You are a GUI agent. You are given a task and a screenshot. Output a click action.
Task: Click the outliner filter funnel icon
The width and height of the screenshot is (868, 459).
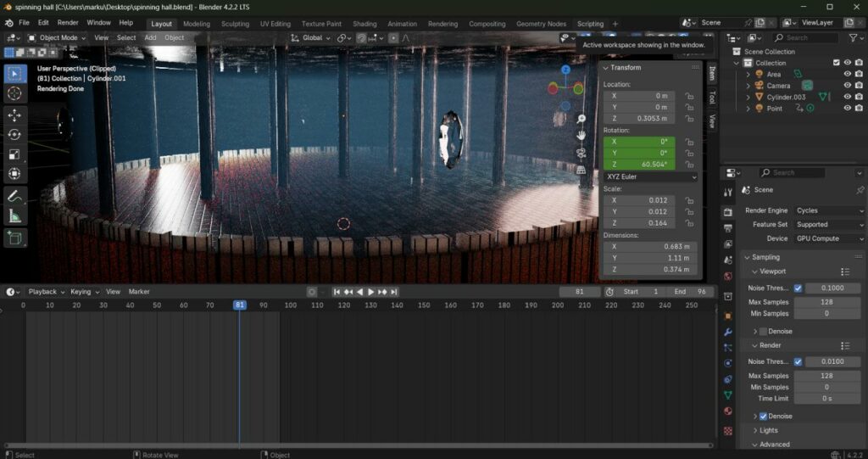pos(853,37)
